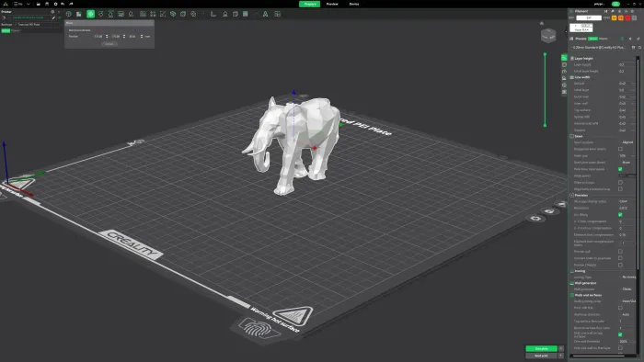Image resolution: width=644 pixels, height=362 pixels.
Task: Uncheck the Arc fitting checkbox
Action: (620, 215)
